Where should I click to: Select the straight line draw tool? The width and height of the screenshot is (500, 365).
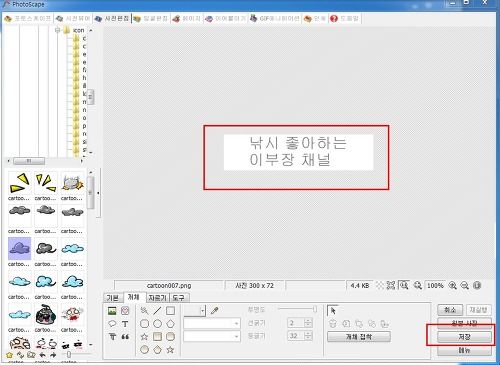157,311
